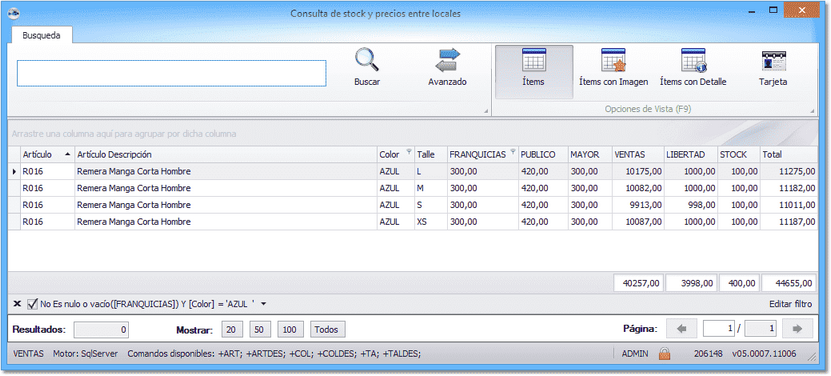Click Talle cell M
This screenshot has width=831, height=376.
tap(431, 188)
